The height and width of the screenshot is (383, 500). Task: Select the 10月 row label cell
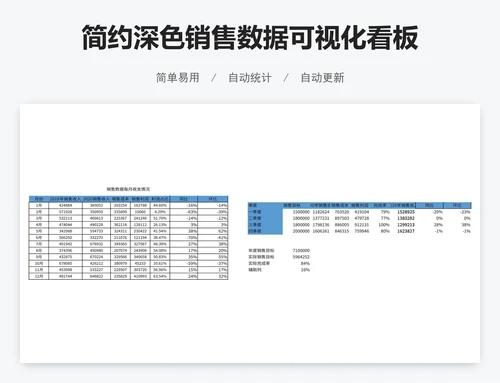(x=39, y=263)
